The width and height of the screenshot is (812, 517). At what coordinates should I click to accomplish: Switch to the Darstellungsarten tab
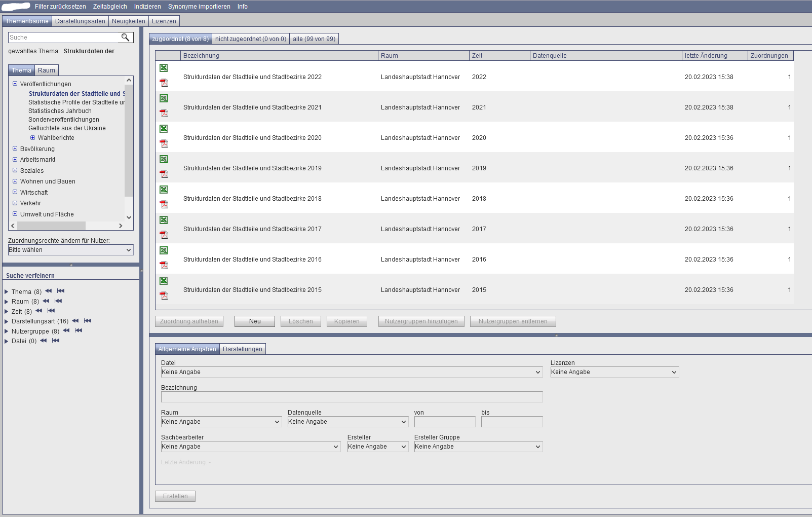[x=80, y=21]
